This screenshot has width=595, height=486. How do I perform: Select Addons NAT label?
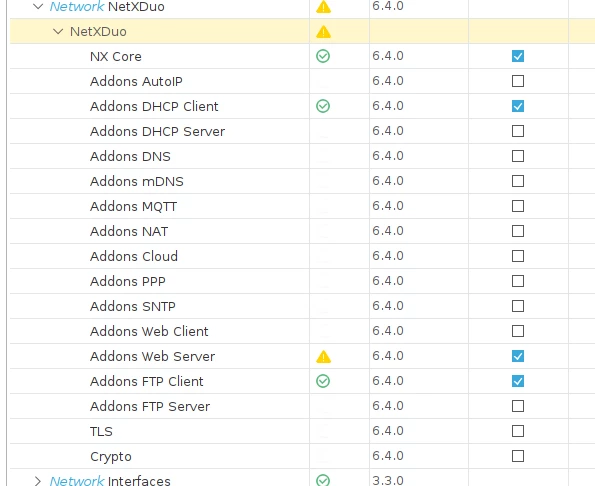pos(129,232)
